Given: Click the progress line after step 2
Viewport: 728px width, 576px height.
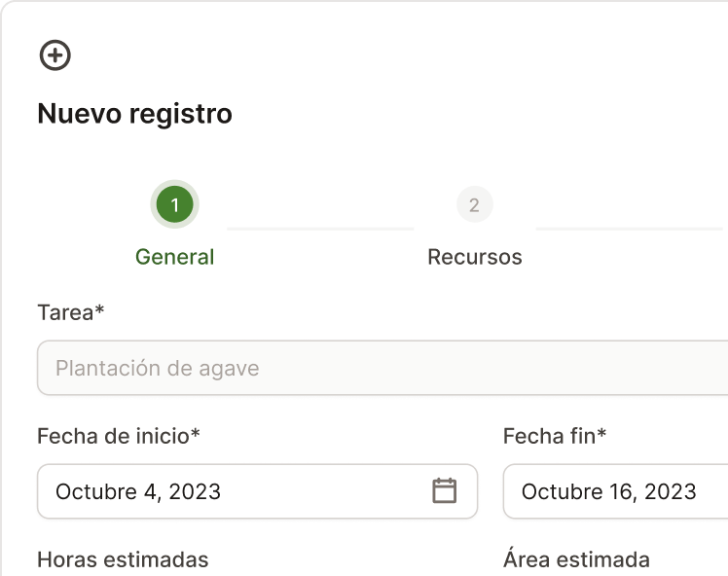Looking at the screenshot, I should (629, 228).
